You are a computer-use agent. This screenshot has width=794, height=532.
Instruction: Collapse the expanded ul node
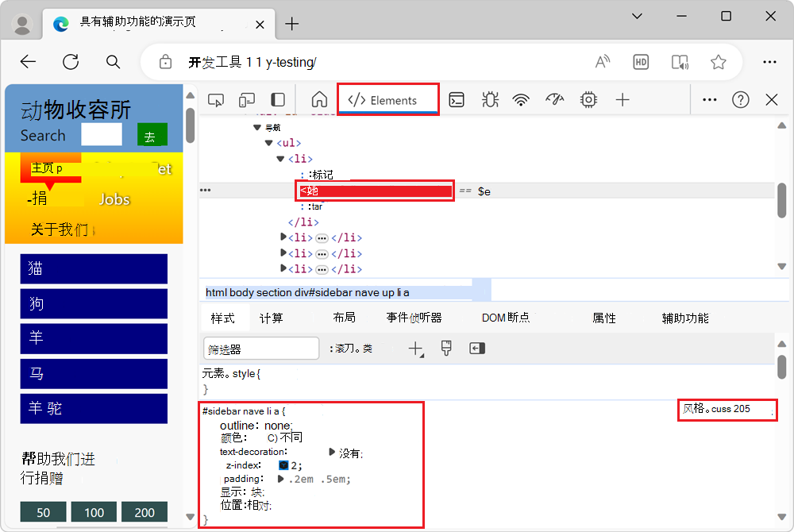tap(268, 143)
